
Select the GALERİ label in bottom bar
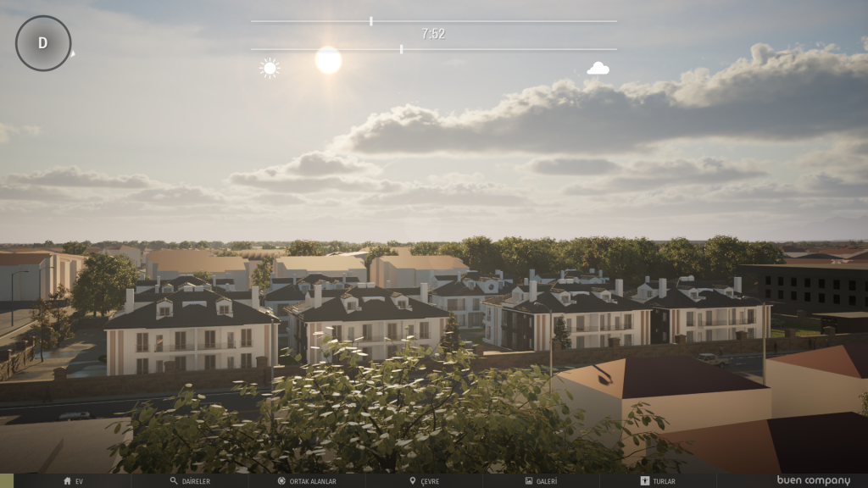tap(546, 481)
